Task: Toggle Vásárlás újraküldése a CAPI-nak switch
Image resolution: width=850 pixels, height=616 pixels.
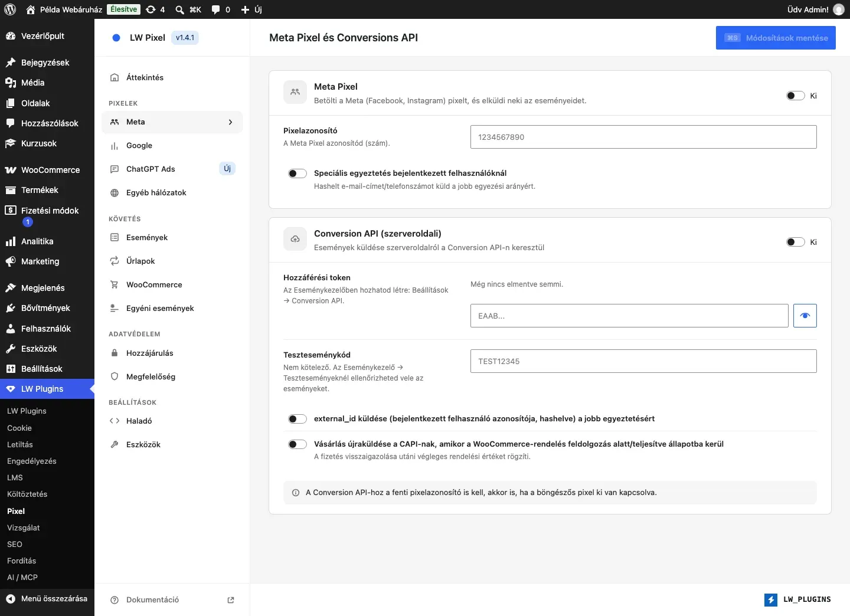Action: (x=297, y=444)
